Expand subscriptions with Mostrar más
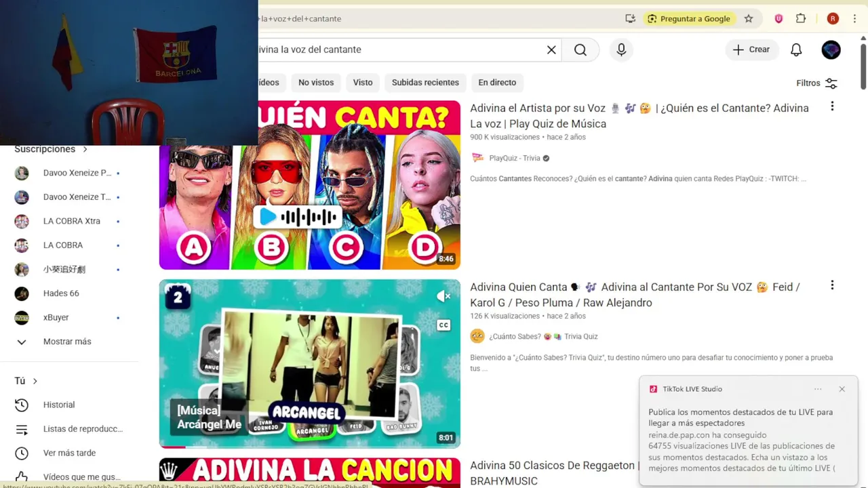The height and width of the screenshot is (488, 868). pyautogui.click(x=68, y=342)
